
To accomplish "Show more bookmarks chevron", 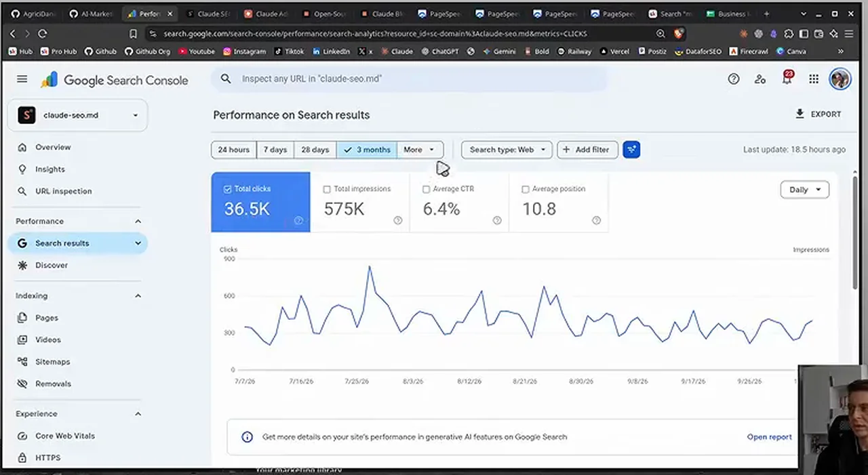I will [x=841, y=51].
